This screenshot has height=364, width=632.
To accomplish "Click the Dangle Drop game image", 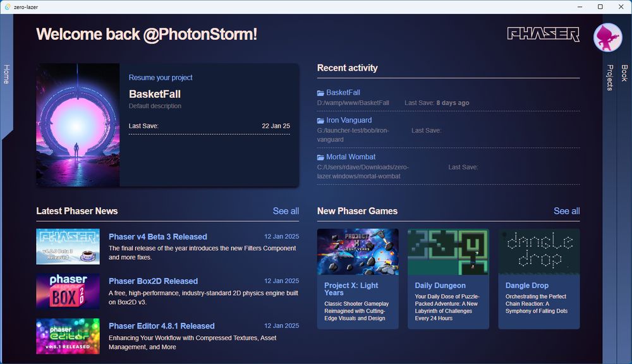I will [x=539, y=252].
